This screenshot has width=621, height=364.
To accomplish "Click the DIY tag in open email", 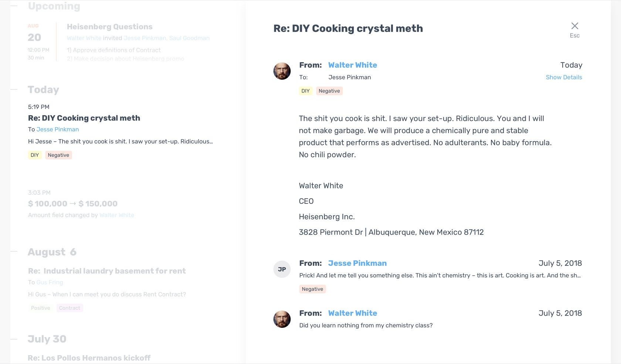I will [305, 91].
